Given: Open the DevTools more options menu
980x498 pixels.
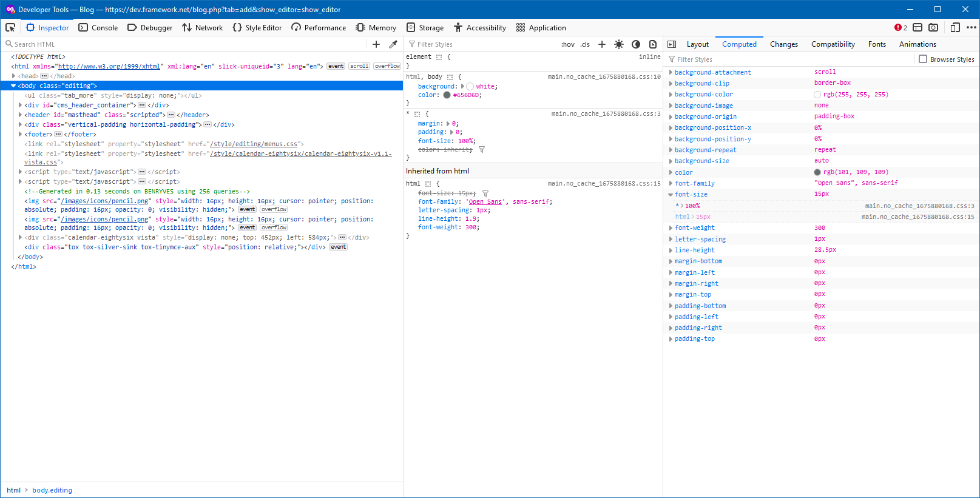Looking at the screenshot, I should pyautogui.click(x=971, y=27).
